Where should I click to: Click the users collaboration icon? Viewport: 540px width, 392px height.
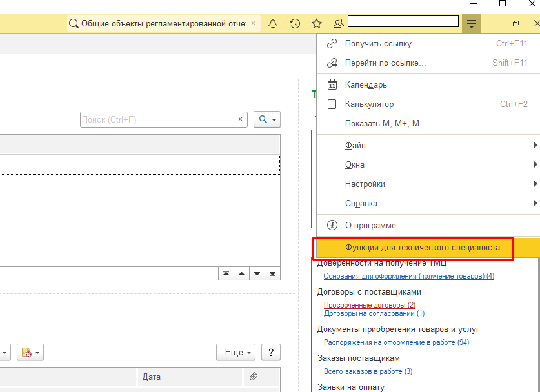pyautogui.click(x=339, y=23)
